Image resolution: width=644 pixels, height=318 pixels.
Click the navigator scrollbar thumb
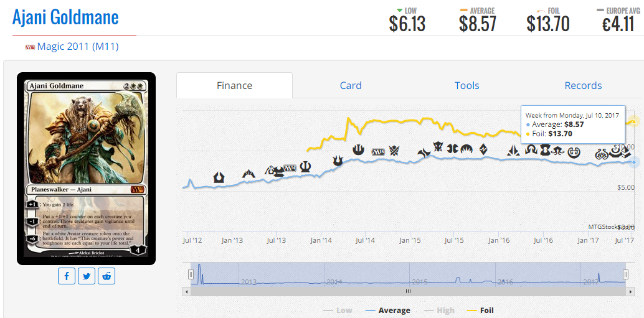pyautogui.click(x=408, y=291)
